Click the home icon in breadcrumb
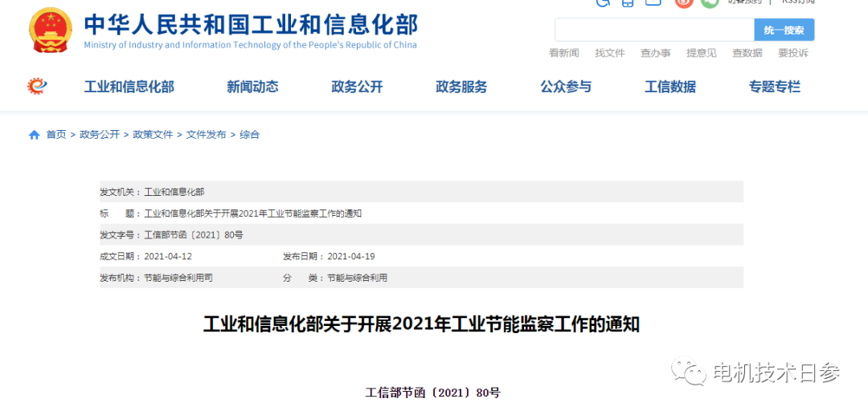The image size is (868, 411). pos(35,135)
